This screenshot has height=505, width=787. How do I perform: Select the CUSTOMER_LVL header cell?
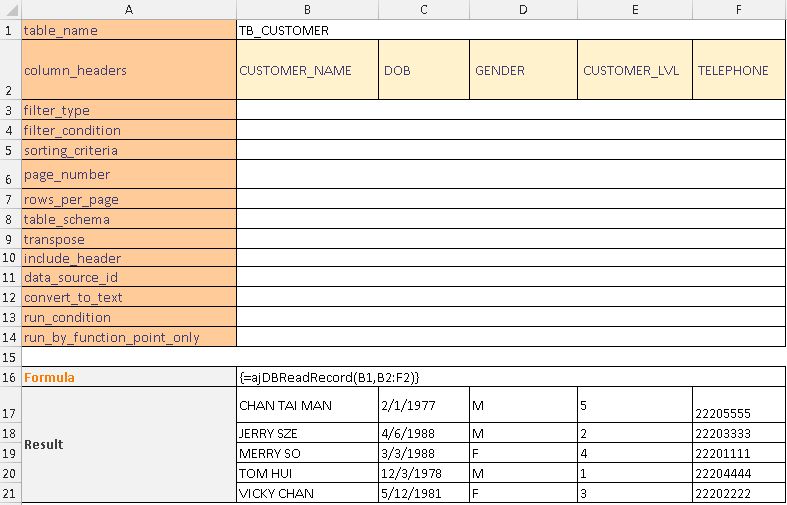pos(634,70)
